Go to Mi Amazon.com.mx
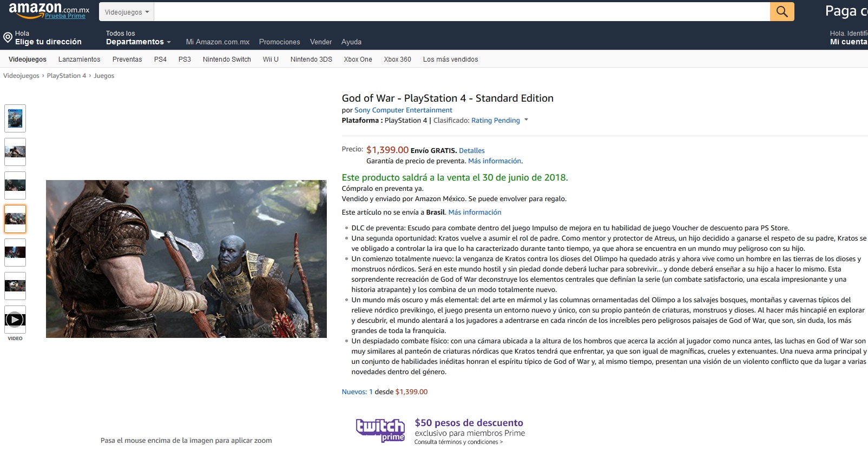 pyautogui.click(x=218, y=42)
